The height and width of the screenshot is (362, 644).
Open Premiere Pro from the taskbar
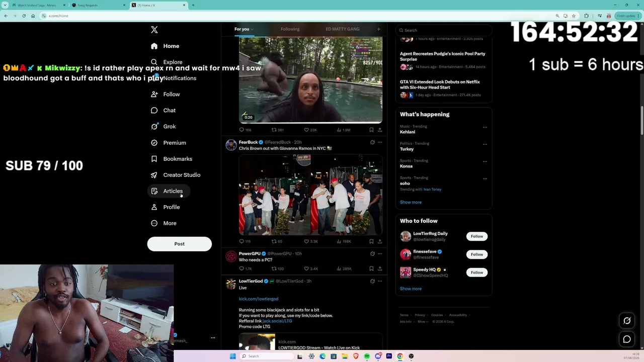[x=389, y=356]
